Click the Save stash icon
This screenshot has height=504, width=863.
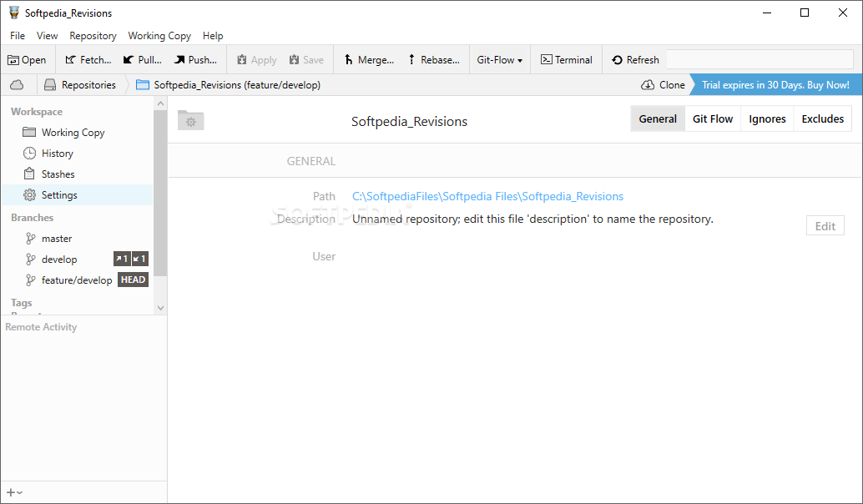coord(295,60)
